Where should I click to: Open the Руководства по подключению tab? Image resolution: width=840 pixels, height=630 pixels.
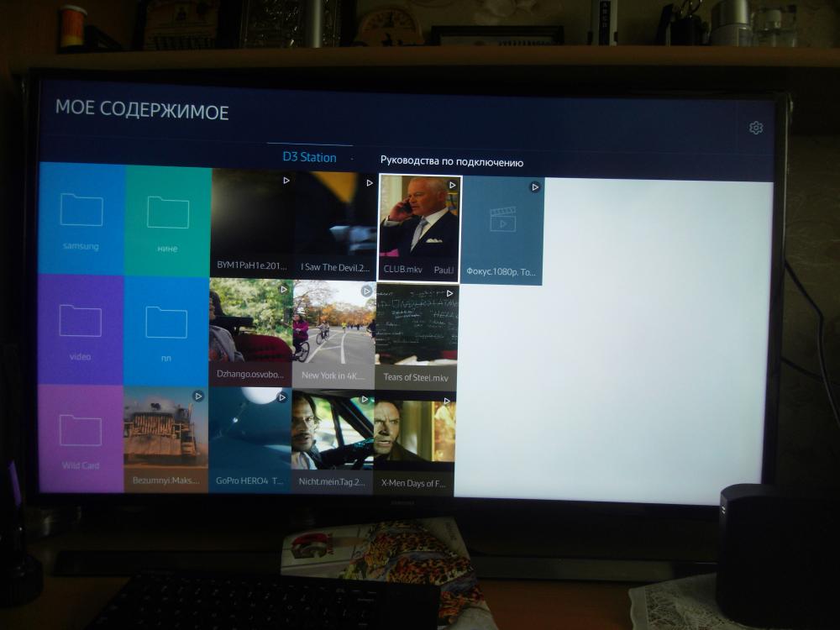click(452, 162)
